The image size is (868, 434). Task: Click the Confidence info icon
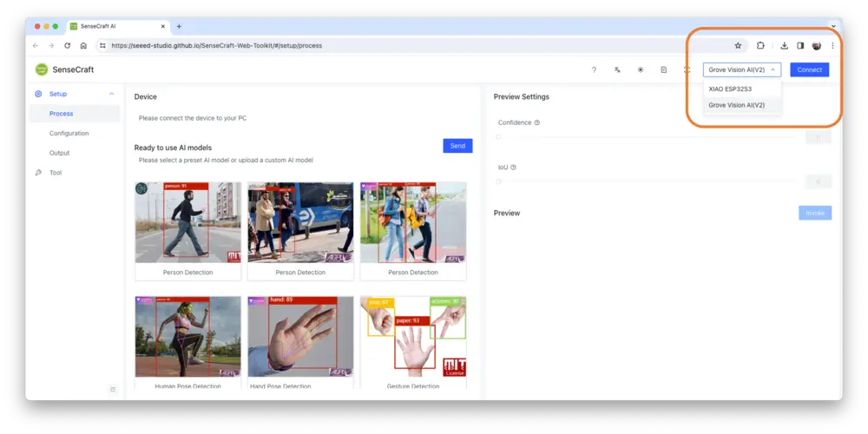click(x=537, y=122)
